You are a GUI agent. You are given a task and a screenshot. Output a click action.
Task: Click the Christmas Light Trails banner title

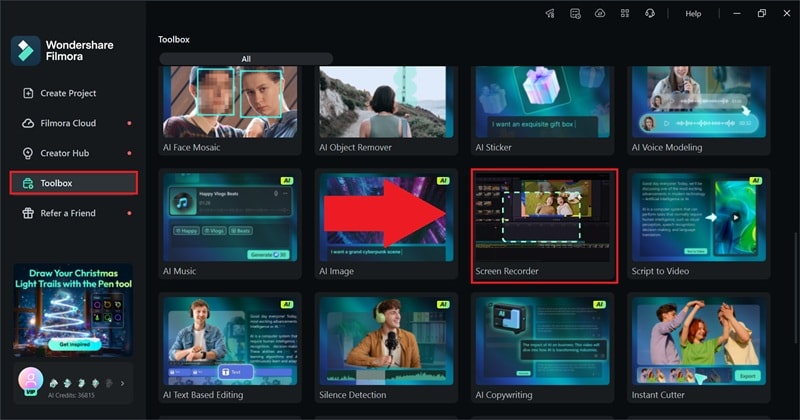coord(73,279)
